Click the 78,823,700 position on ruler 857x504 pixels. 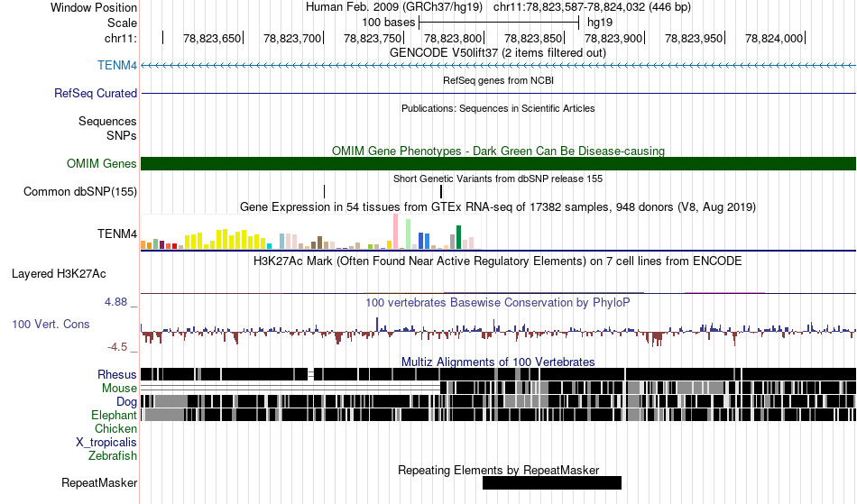coord(292,38)
